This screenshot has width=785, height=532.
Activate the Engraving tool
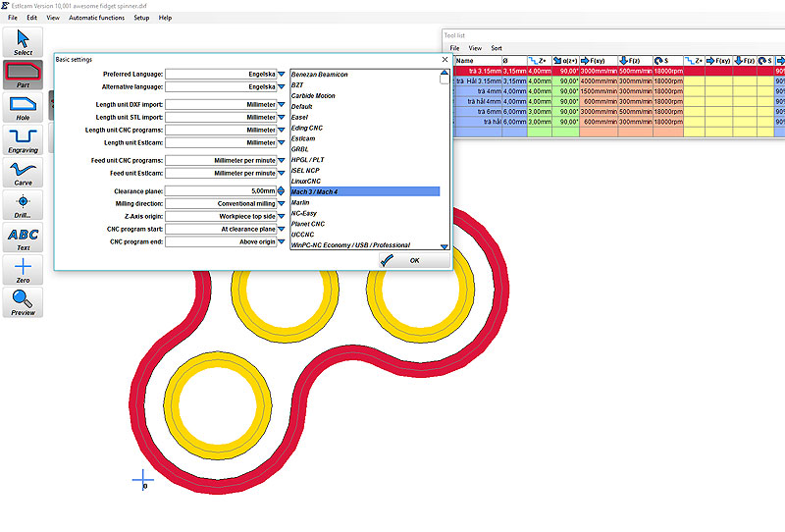coord(24,139)
